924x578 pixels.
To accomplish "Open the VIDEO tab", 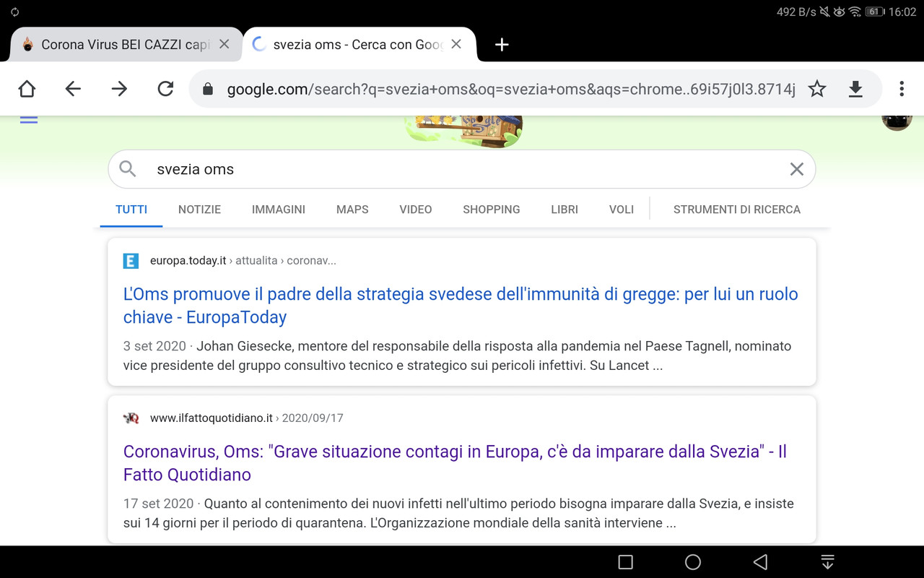I will click(x=416, y=210).
